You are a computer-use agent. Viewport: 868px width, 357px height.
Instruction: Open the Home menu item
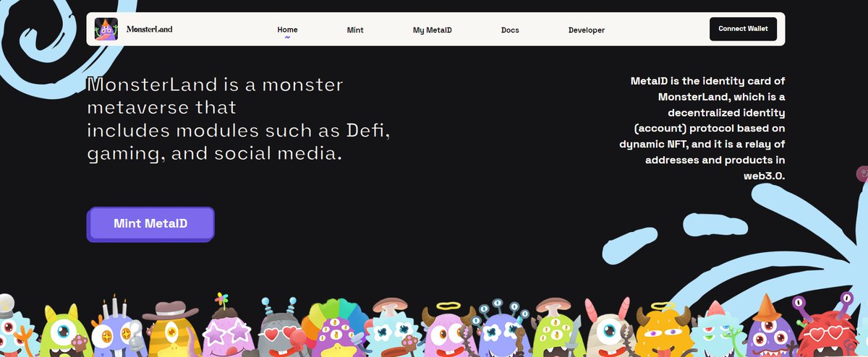(x=287, y=30)
